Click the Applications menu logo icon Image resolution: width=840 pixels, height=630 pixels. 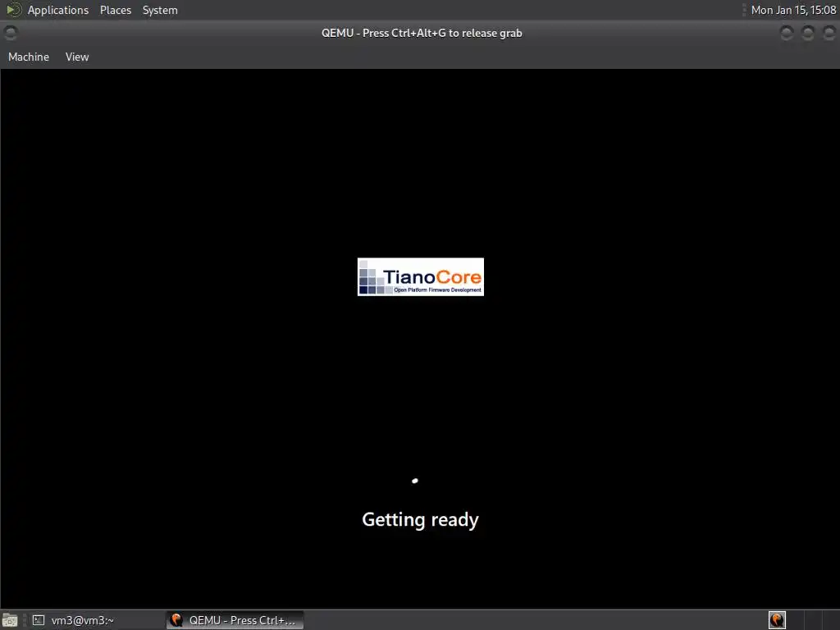(13, 10)
